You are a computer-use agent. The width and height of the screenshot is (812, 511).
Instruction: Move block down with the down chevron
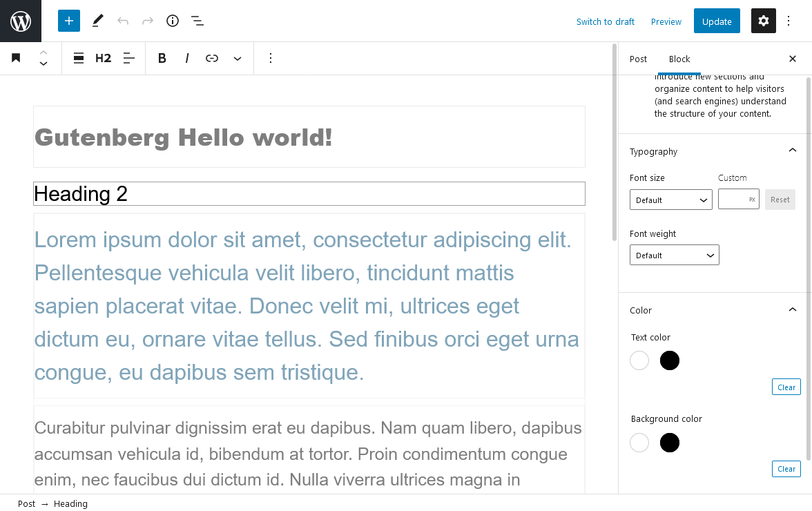coord(43,64)
